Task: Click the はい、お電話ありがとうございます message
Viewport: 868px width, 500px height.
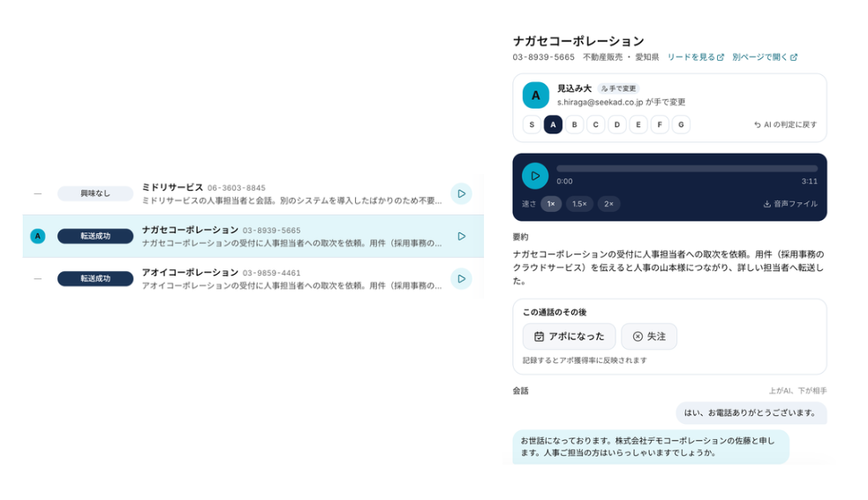Action: 751,413
